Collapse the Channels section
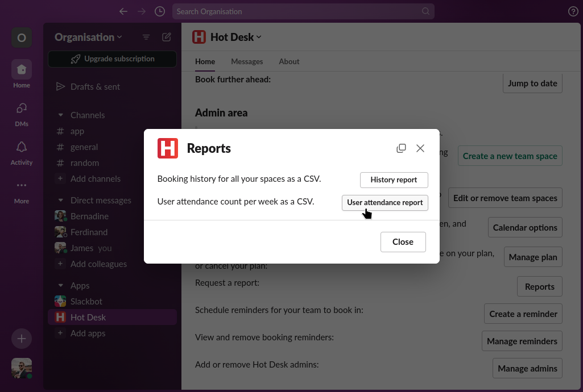583x392 pixels. [x=61, y=115]
